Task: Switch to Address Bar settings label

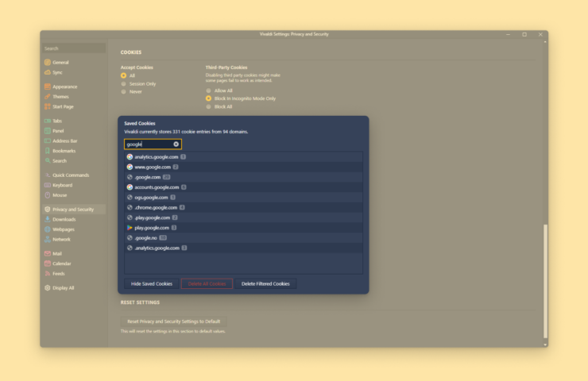Action: coord(65,140)
